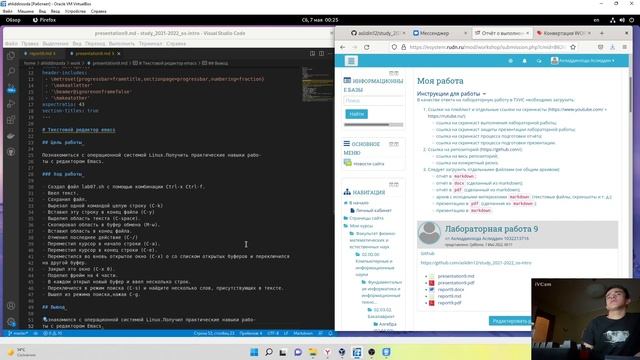The image size is (640, 360).
Task: Collapse the В начало navigation node
Action: (346, 203)
